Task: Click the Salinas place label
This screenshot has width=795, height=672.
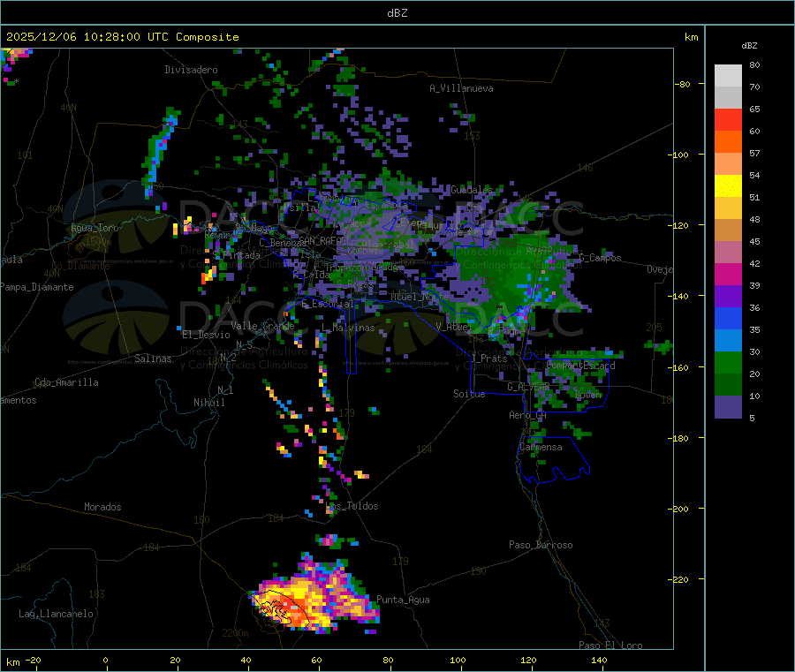Action: pyautogui.click(x=153, y=359)
